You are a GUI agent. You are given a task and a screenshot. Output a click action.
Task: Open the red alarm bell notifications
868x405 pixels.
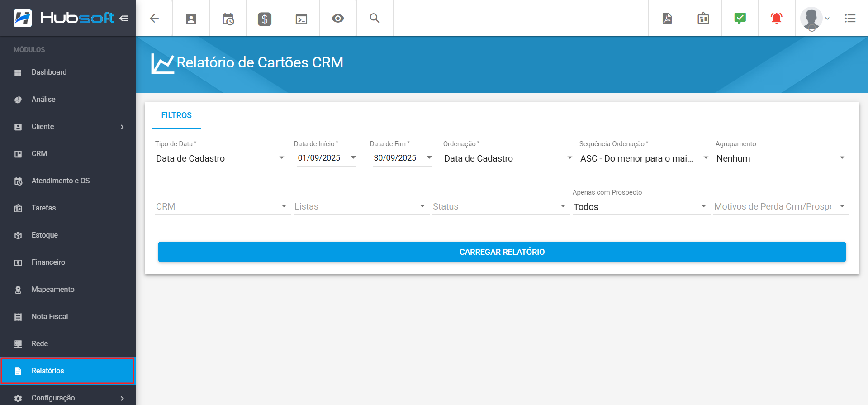point(777,19)
